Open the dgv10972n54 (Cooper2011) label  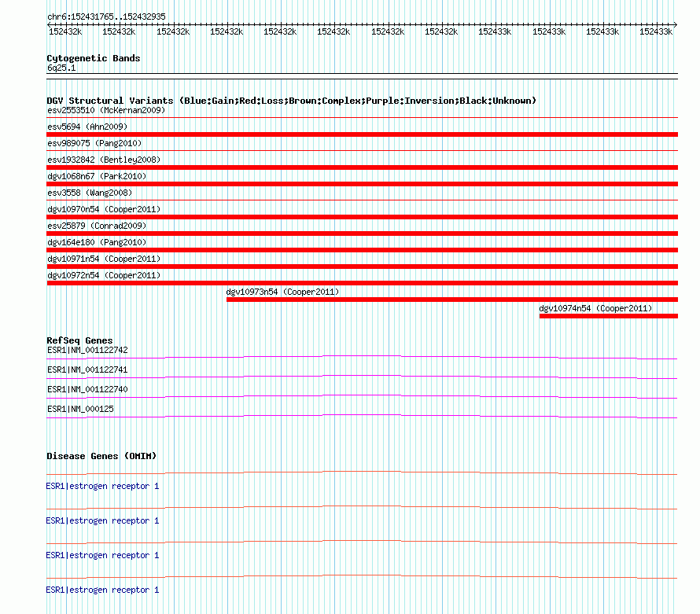104,275
